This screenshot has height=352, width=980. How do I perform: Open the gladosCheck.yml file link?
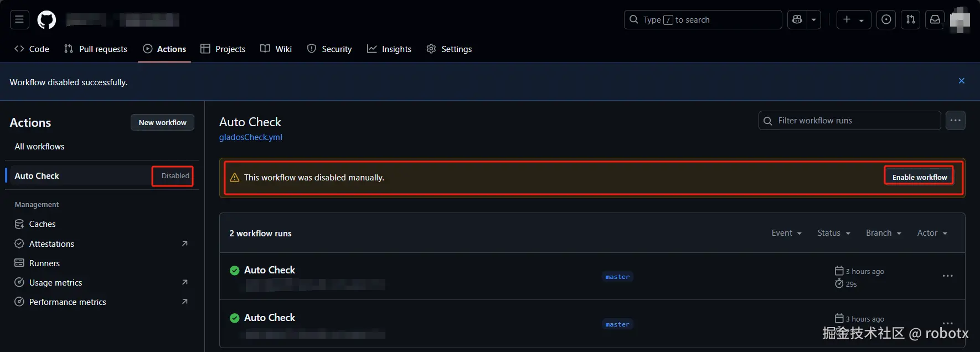click(x=251, y=137)
